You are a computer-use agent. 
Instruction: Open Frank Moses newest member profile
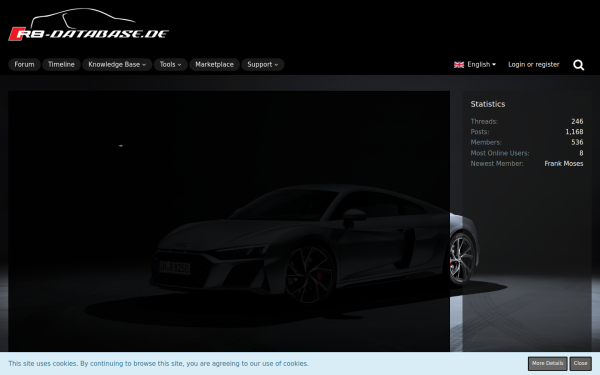[564, 163]
